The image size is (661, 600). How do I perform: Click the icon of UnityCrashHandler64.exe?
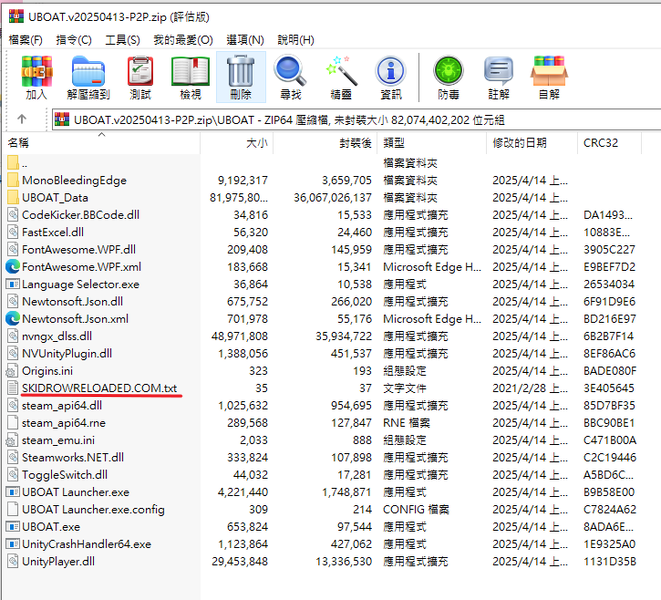point(13,543)
